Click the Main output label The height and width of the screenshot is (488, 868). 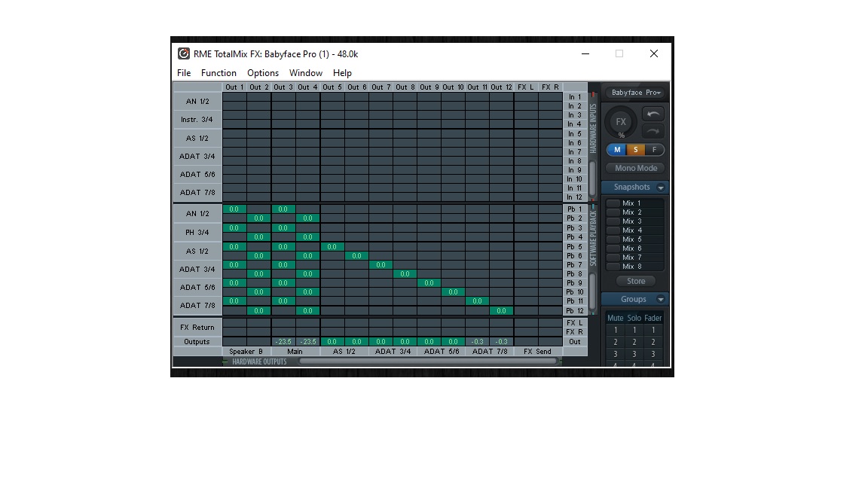coord(295,352)
